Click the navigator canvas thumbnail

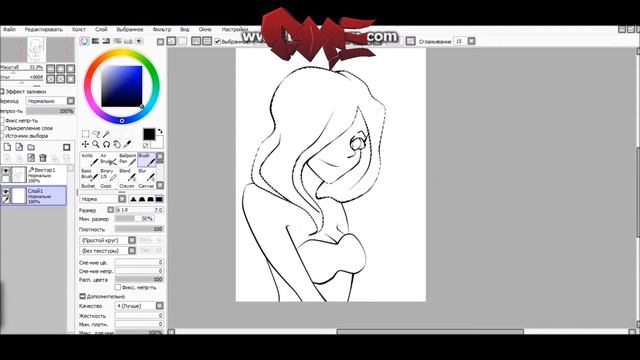tap(36, 49)
